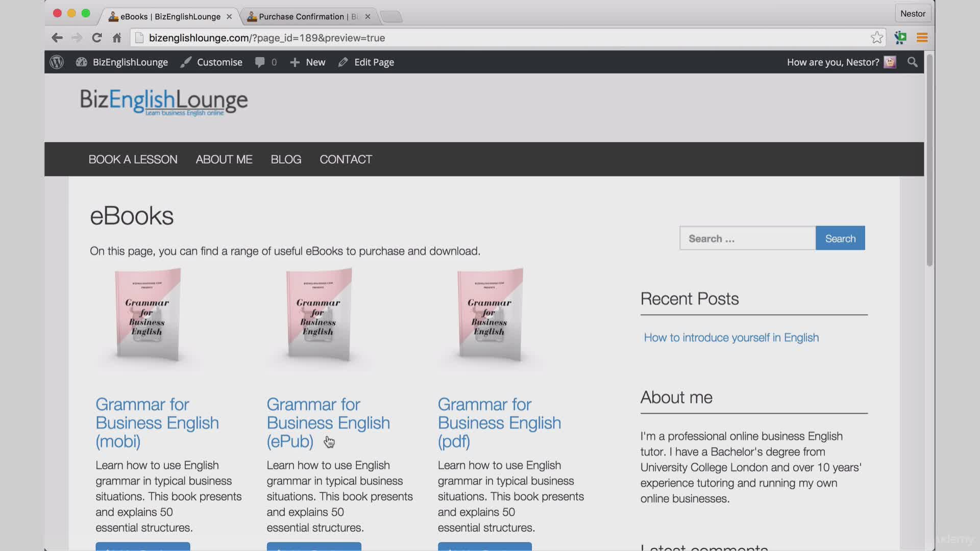The height and width of the screenshot is (551, 980).
Task: Click the blue Search button
Action: point(840,238)
